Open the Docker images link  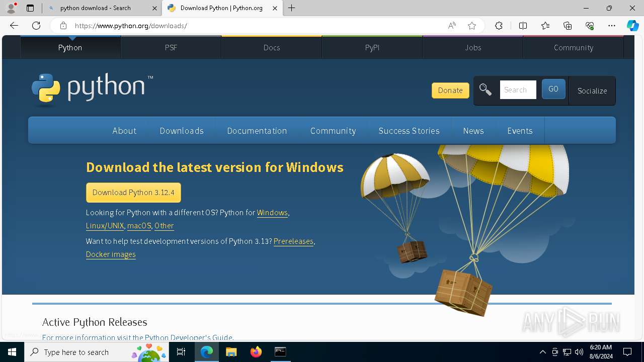(111, 254)
